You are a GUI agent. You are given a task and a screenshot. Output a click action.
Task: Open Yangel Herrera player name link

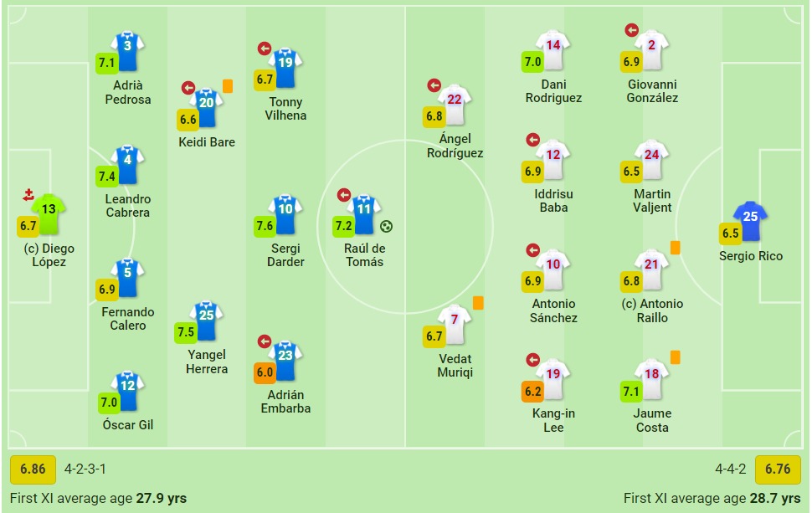click(208, 362)
